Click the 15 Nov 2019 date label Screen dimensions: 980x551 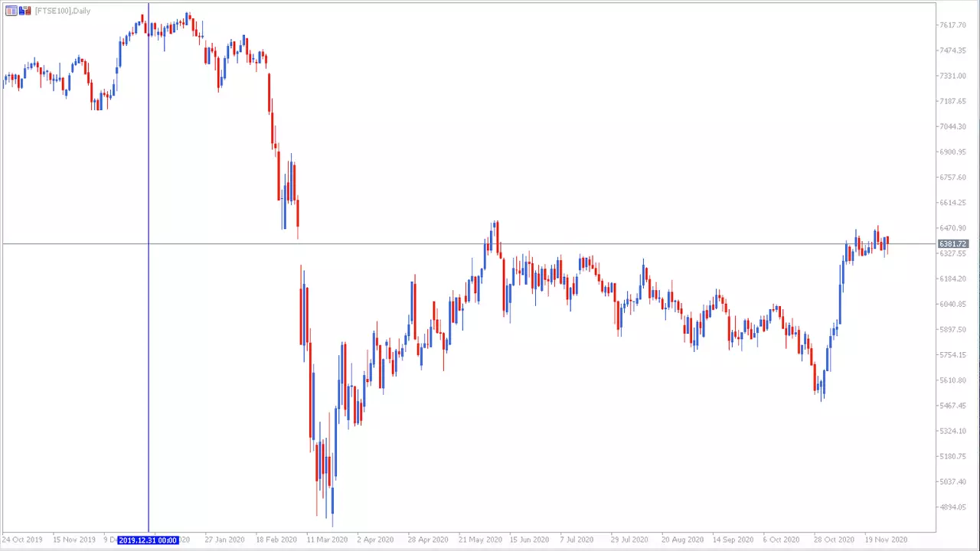(x=73, y=540)
